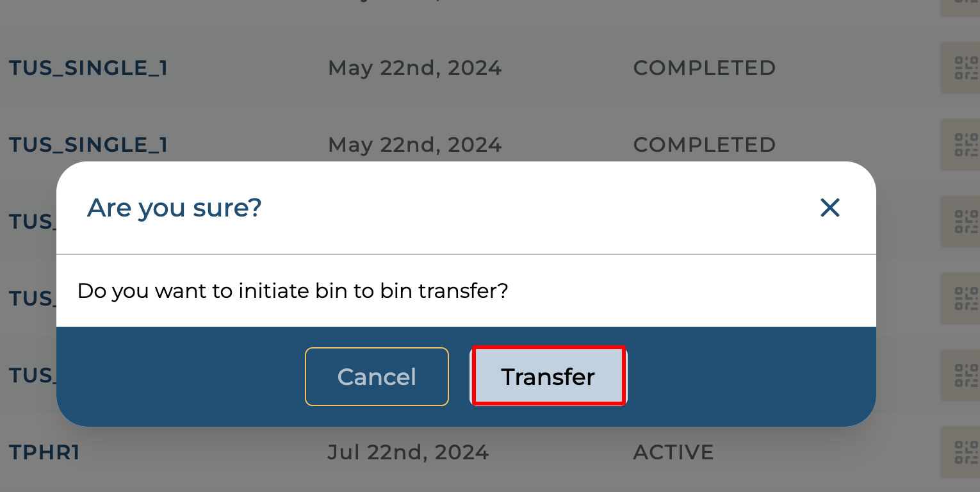Cancel the bin to bin transfer

(x=377, y=377)
